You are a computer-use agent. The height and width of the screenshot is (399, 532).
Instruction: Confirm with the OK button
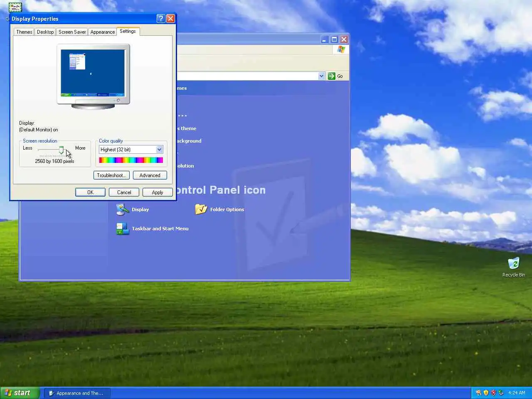click(x=90, y=192)
